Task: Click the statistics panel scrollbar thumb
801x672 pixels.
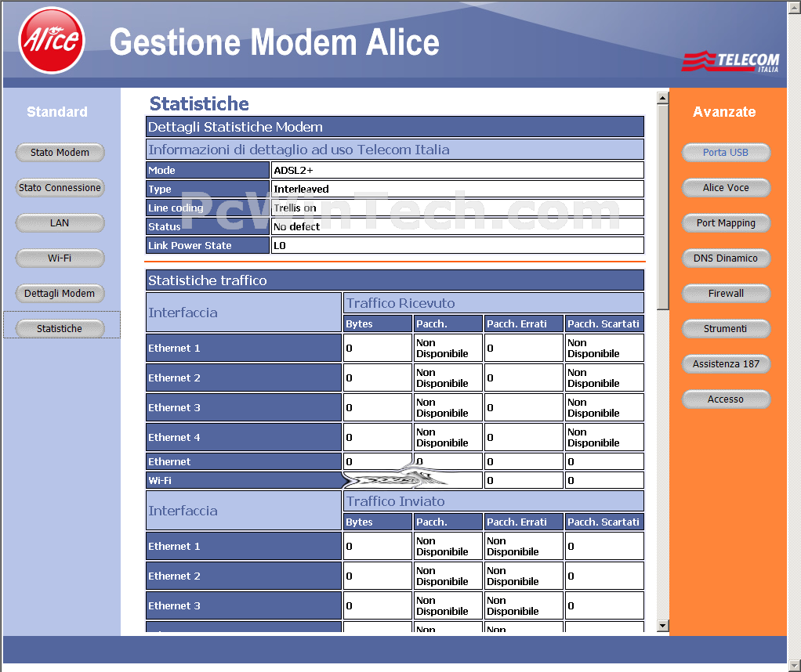Action: point(662,207)
